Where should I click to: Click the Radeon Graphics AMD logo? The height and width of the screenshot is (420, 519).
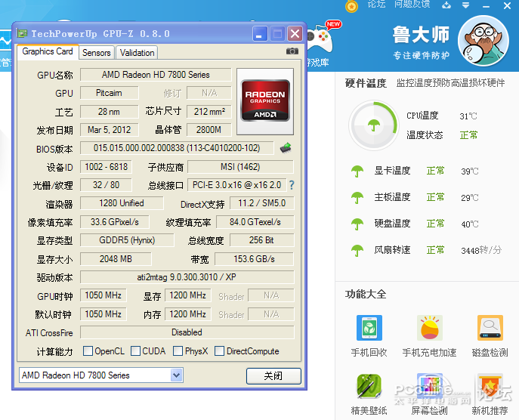tap(265, 100)
